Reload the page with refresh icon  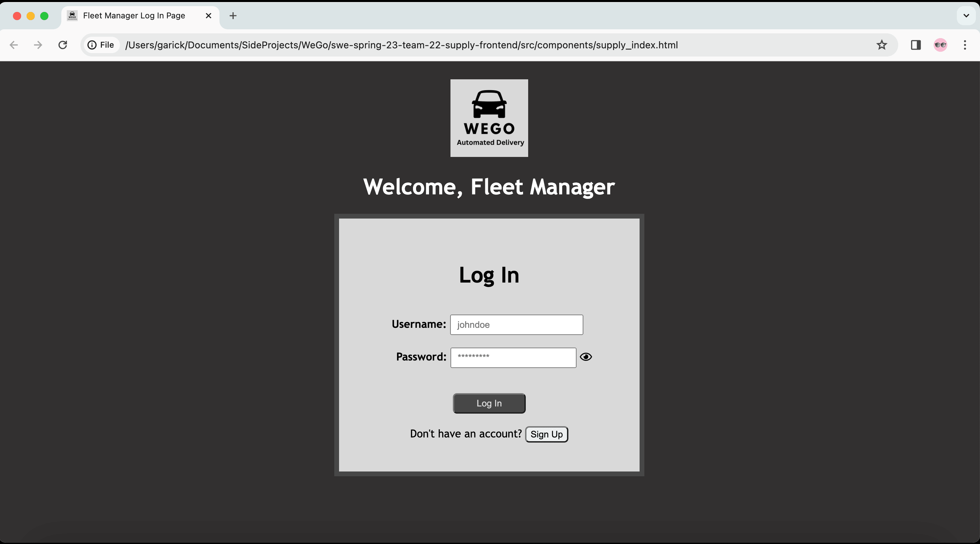[63, 45]
